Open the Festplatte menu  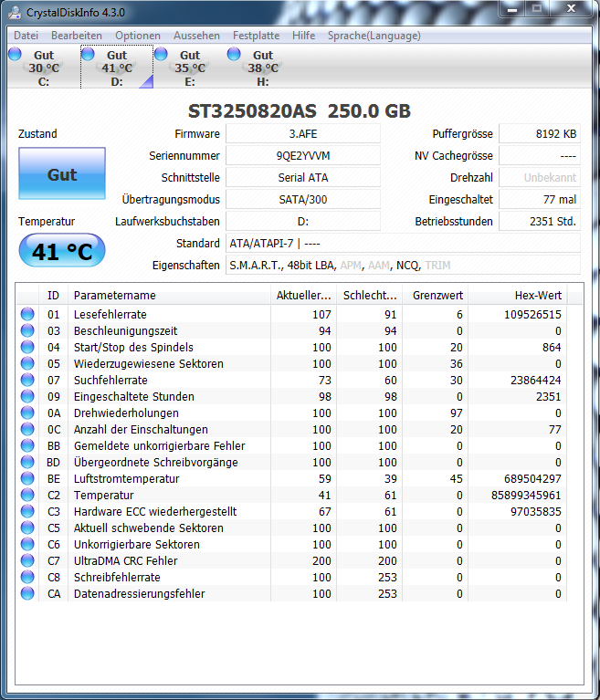(256, 36)
